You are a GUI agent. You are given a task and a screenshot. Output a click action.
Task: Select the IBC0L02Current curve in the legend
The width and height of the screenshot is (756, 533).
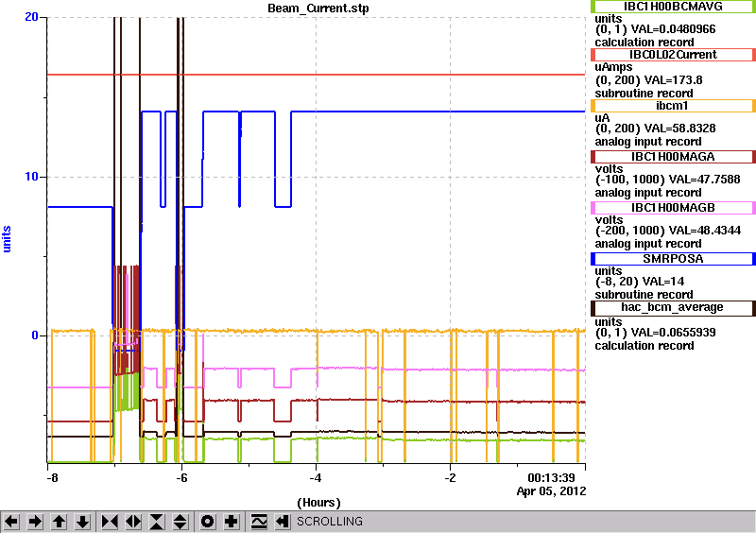(x=673, y=55)
